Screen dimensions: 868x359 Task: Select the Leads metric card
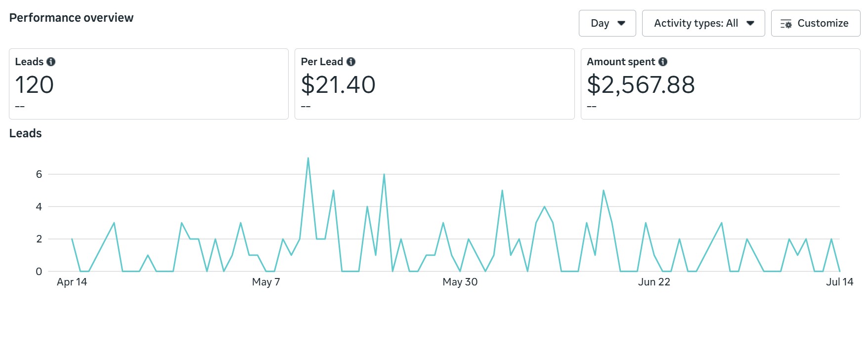pos(148,84)
